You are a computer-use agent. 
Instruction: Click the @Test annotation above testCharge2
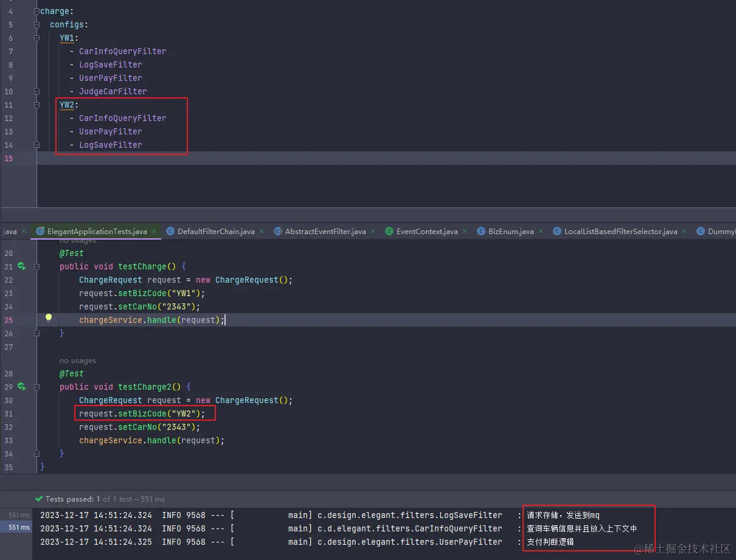[x=71, y=373]
